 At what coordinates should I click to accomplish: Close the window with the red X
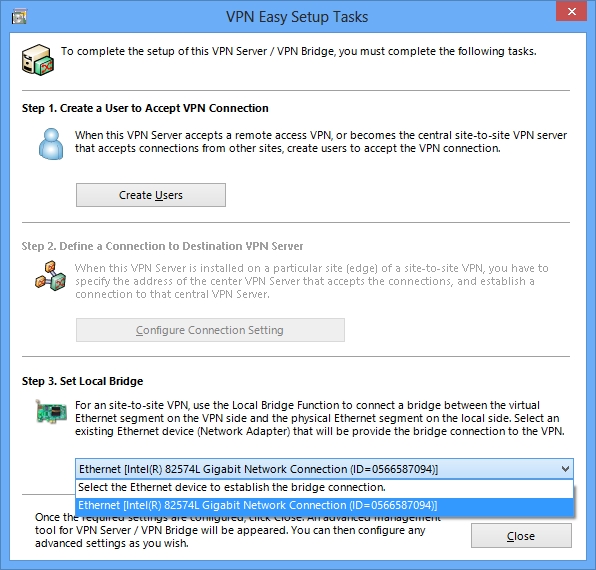tap(571, 11)
